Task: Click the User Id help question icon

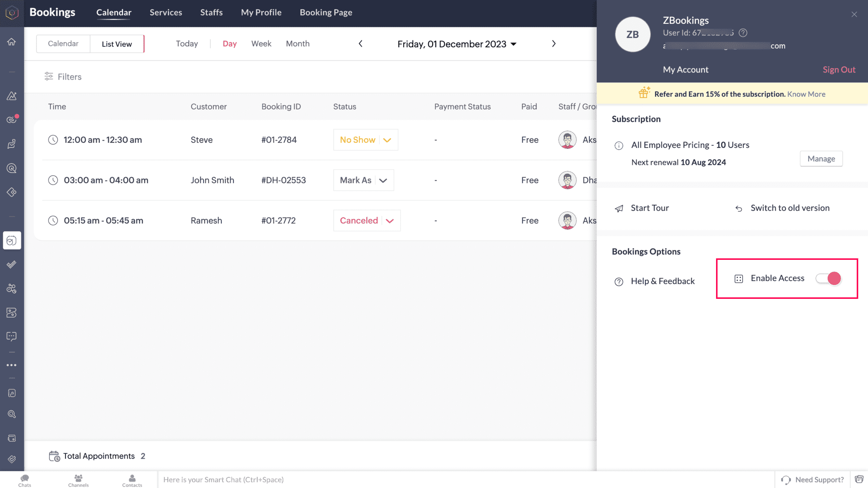Action: tap(743, 33)
